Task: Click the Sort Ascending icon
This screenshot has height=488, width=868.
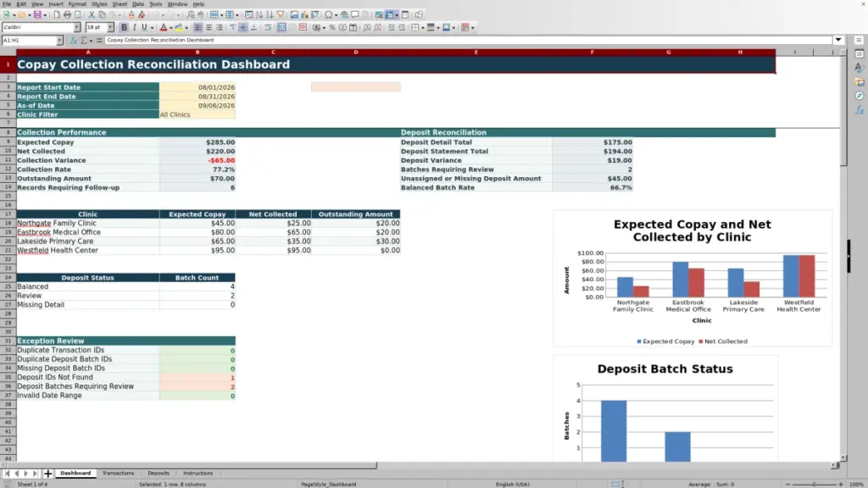Action: coord(259,14)
